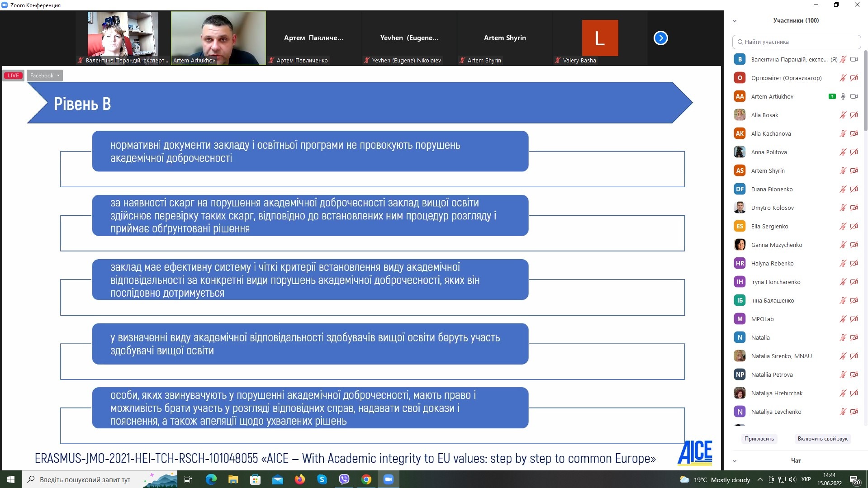The width and height of the screenshot is (868, 488).
Task: Click Artem Artiukhov's screen sharing indicator icon
Action: pyautogui.click(x=832, y=96)
